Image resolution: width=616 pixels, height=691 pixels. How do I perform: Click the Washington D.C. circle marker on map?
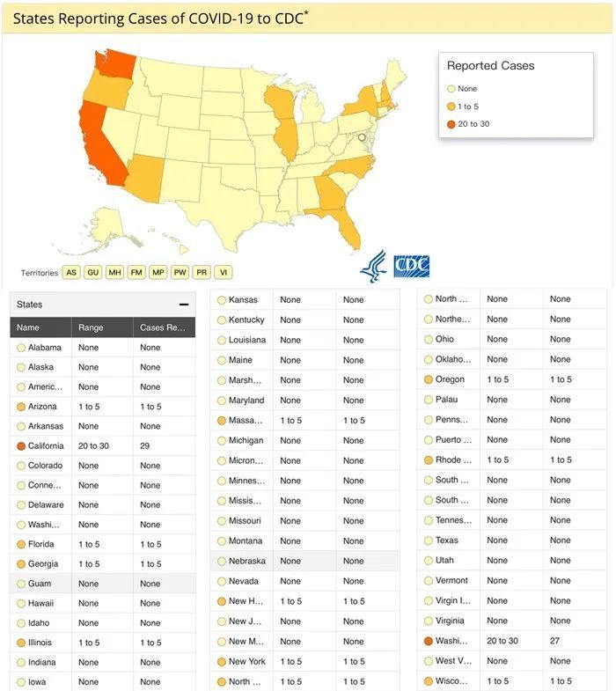click(x=361, y=138)
